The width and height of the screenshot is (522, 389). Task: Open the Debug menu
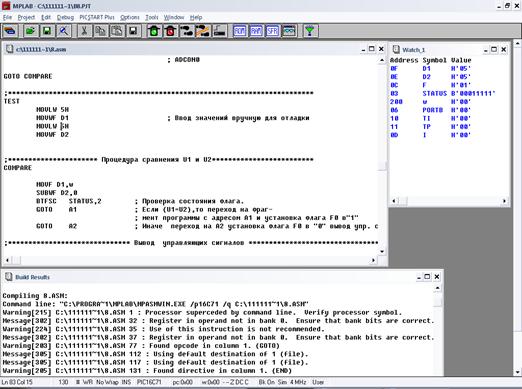tap(65, 17)
